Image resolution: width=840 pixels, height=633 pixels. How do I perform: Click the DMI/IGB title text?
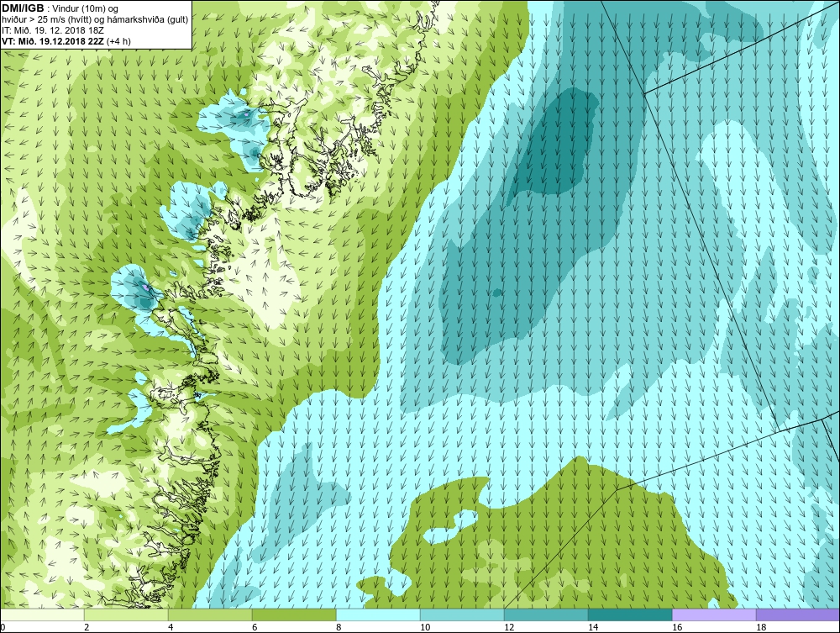(x=23, y=8)
